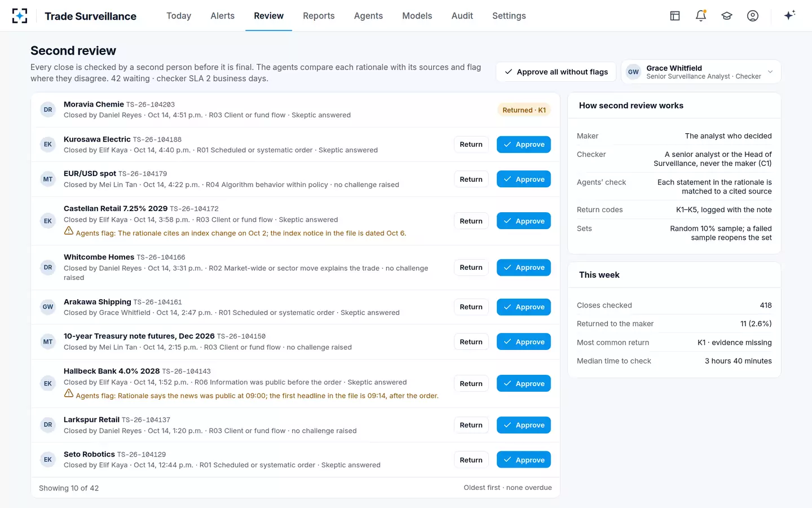Click Approve all without flags
Image resolution: width=812 pixels, height=508 pixels.
click(556, 72)
